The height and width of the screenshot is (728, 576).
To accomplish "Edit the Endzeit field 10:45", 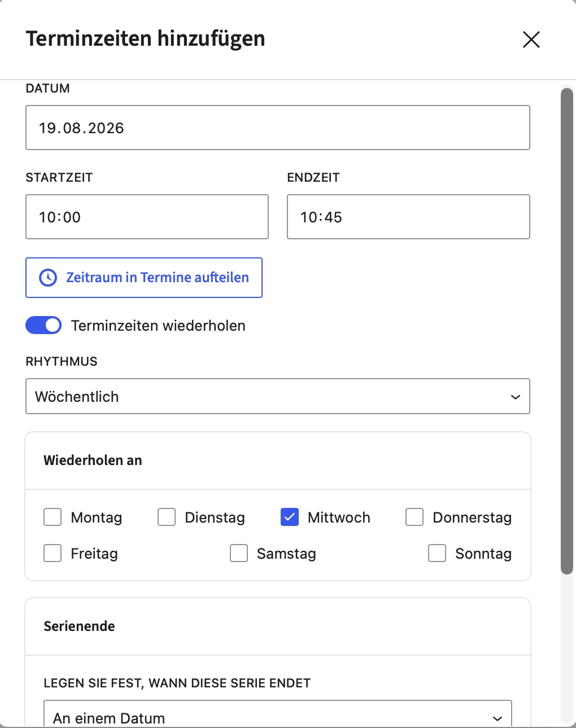I will click(x=408, y=217).
